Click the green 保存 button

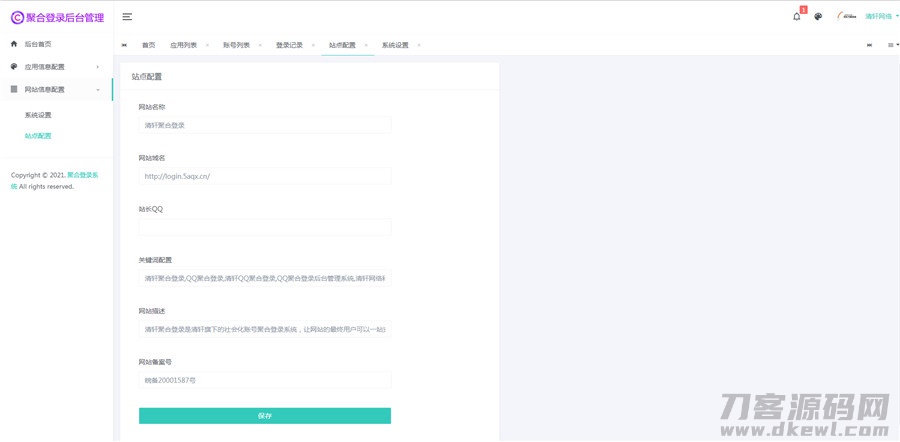(264, 415)
